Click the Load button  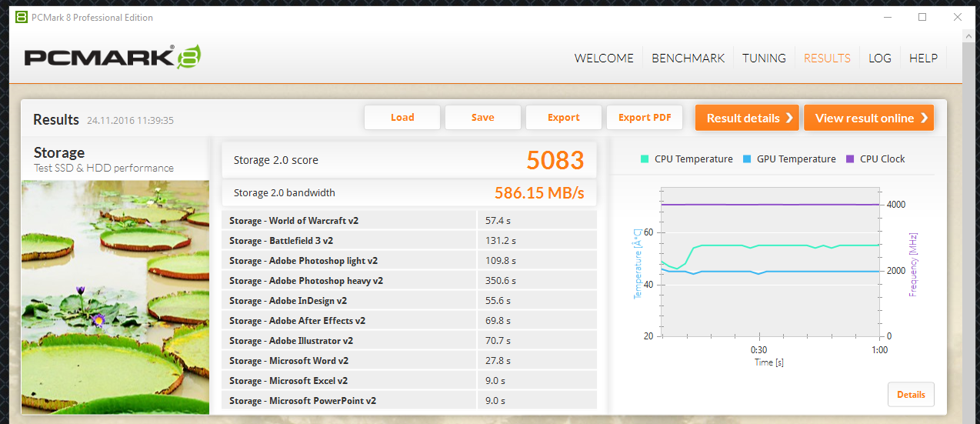point(402,118)
